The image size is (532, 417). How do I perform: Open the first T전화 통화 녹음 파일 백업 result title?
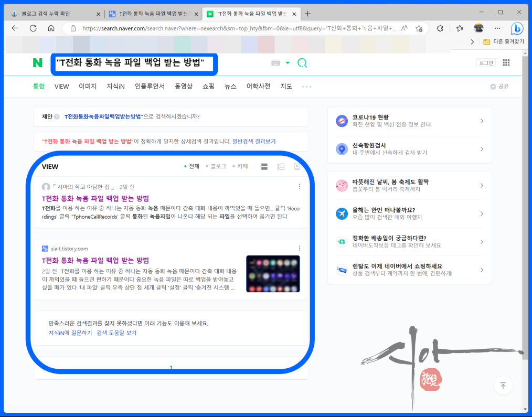coord(95,198)
